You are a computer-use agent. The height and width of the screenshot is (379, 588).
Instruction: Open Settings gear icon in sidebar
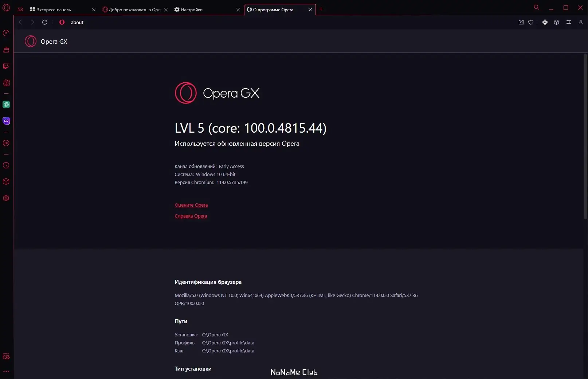6,198
